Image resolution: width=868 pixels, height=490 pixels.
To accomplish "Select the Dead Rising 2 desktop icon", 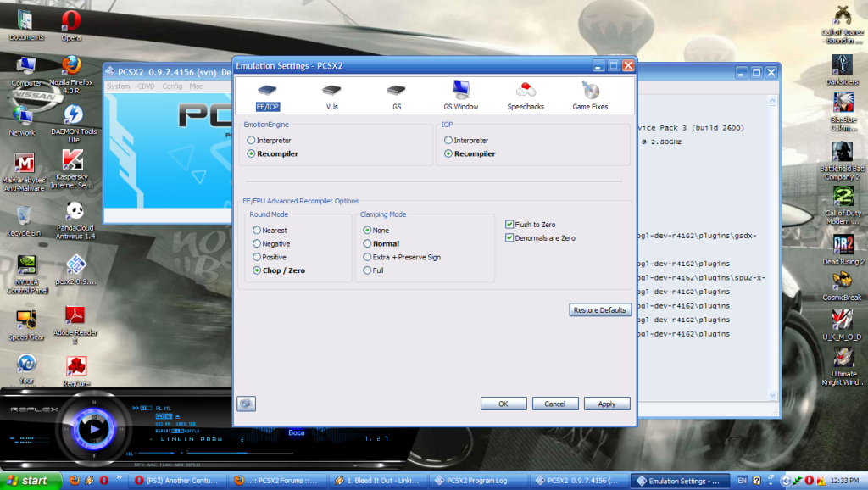I will coord(843,250).
